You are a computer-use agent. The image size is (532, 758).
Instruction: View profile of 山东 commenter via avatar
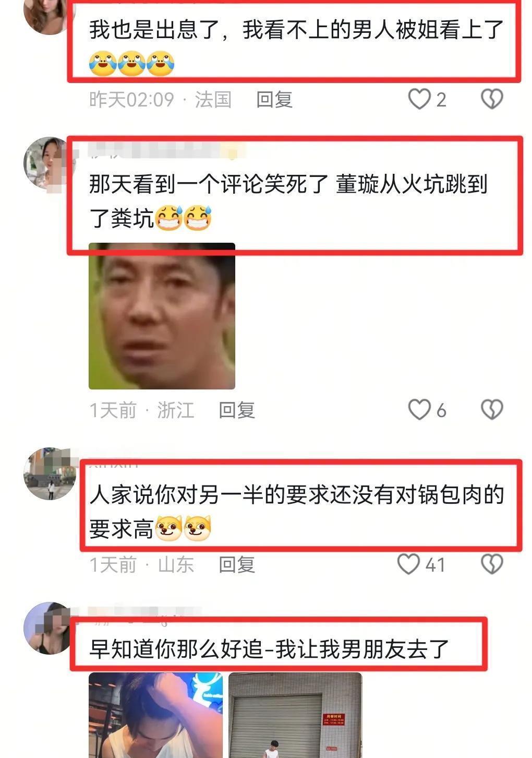tap(48, 473)
